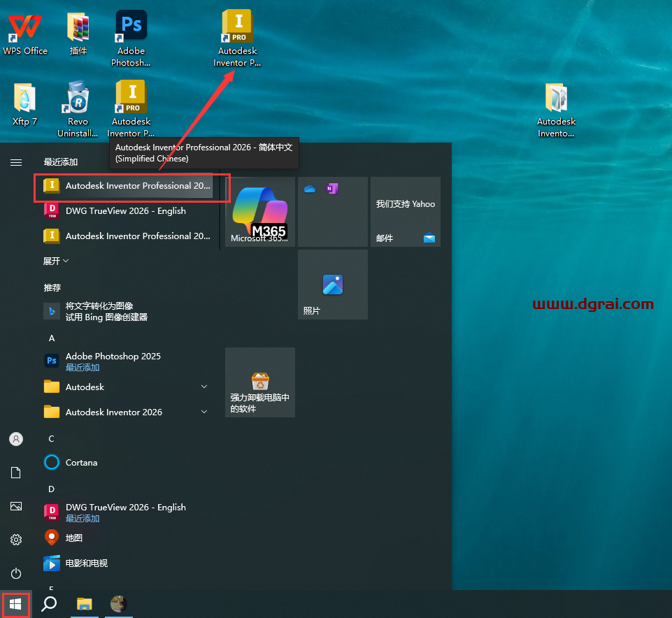Open the 地图 maps app
The height and width of the screenshot is (618, 672).
click(127, 538)
